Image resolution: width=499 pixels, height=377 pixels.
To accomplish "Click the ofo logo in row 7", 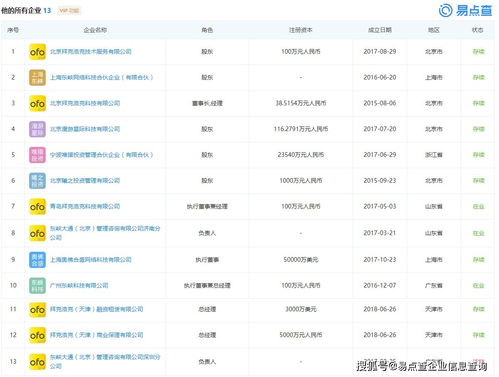I will pyautogui.click(x=37, y=206).
